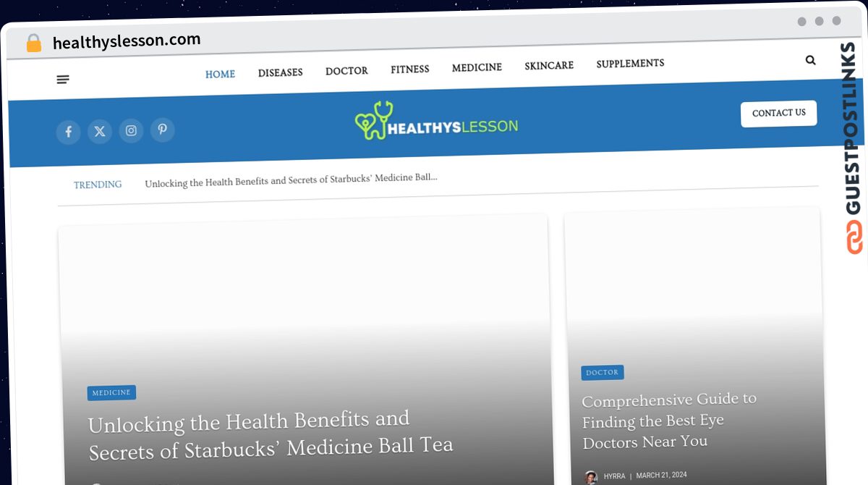Click the healthyslesson.com address text

tap(127, 41)
